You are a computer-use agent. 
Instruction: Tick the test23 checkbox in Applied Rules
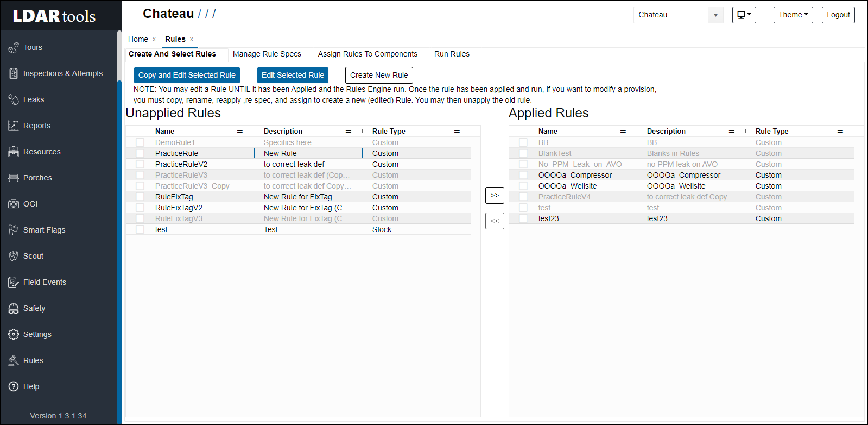click(523, 218)
